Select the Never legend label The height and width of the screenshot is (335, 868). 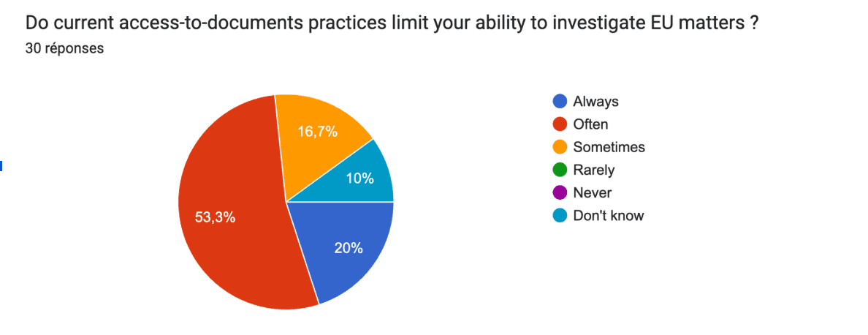(x=593, y=192)
